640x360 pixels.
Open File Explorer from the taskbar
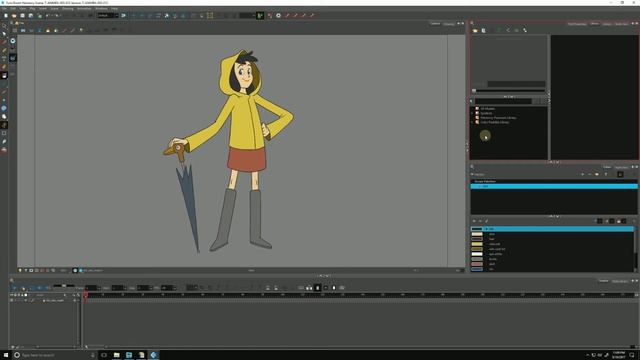[116, 355]
